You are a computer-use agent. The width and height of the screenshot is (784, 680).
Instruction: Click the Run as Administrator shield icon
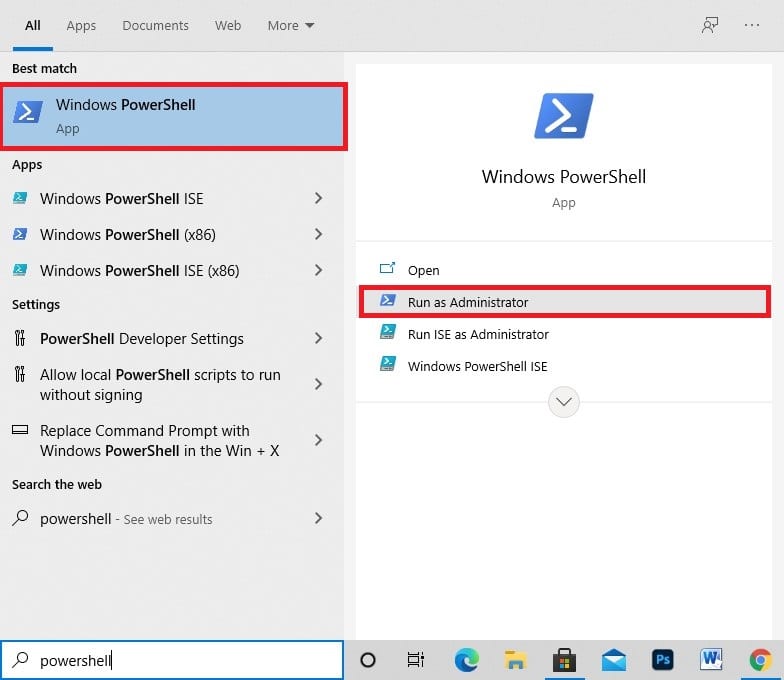388,300
